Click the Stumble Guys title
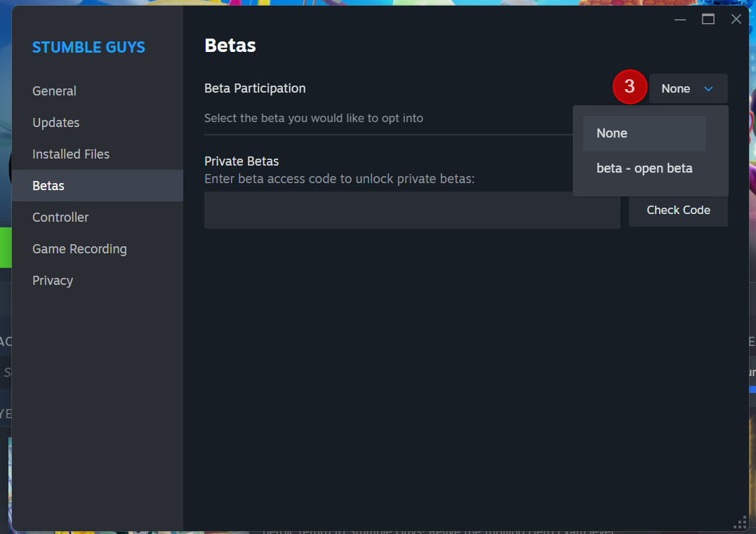The width and height of the screenshot is (756, 534). (88, 47)
